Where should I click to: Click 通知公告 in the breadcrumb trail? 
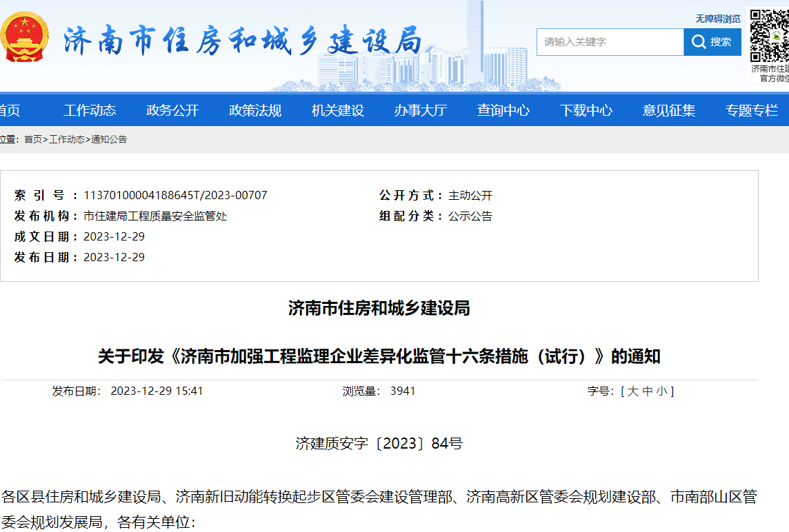tap(108, 139)
